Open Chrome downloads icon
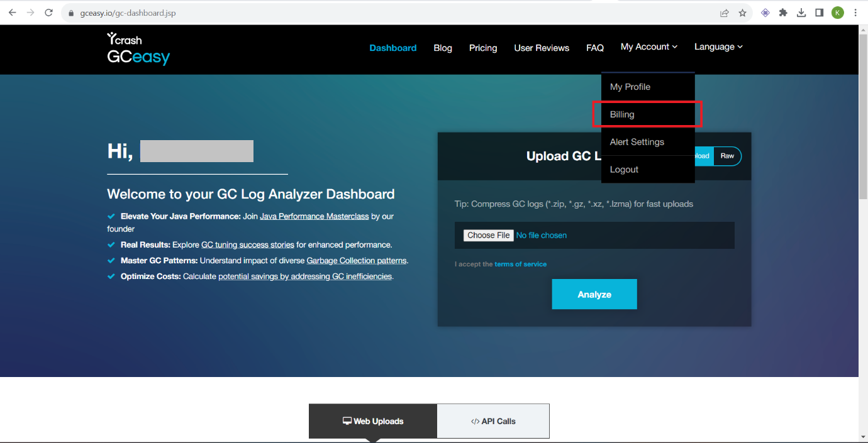Image resolution: width=868 pixels, height=443 pixels. [x=801, y=13]
